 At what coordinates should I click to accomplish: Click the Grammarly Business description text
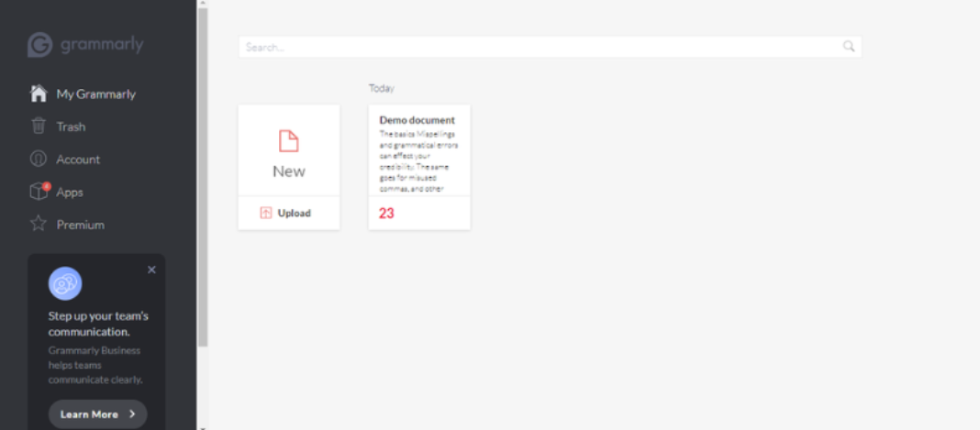point(95,365)
